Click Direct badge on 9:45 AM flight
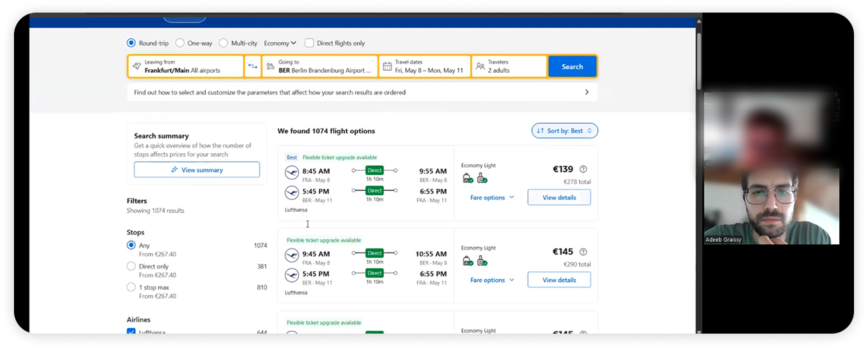This screenshot has width=868, height=349. tap(374, 253)
